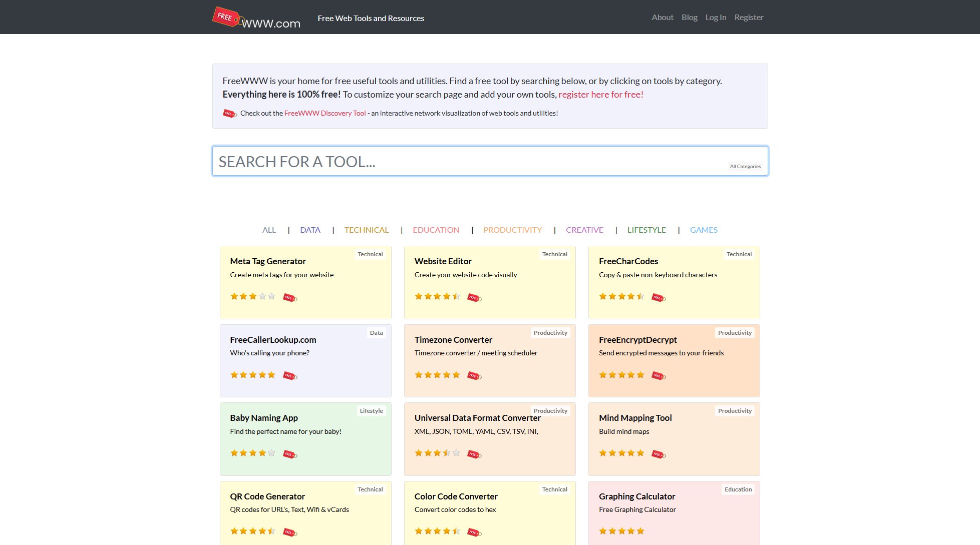Go to the Register page in the top navigation
Viewport: 980px width, 545px height.
click(749, 18)
